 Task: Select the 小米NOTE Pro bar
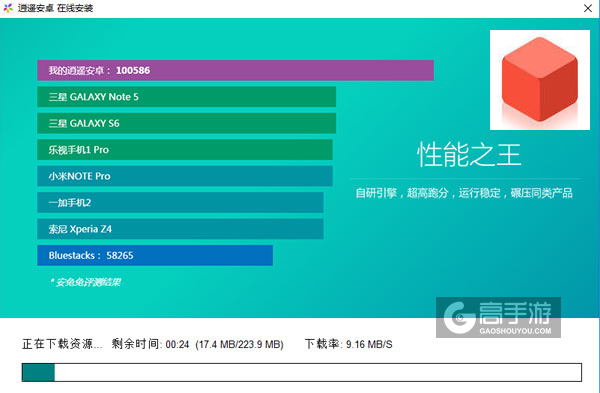point(185,176)
